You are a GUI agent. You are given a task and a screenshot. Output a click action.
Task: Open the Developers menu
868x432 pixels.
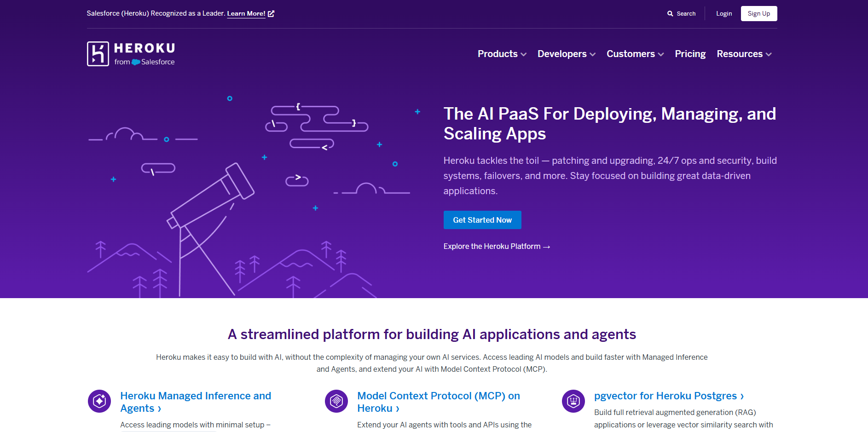pos(562,54)
